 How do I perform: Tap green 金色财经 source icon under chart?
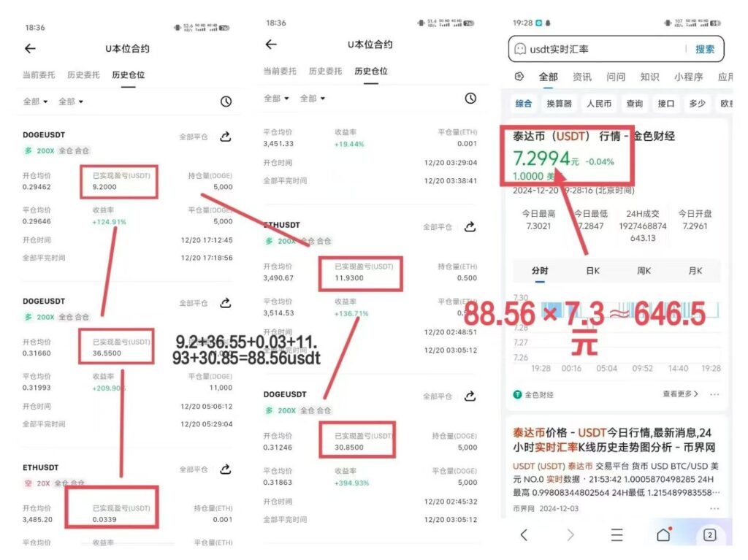tap(517, 394)
